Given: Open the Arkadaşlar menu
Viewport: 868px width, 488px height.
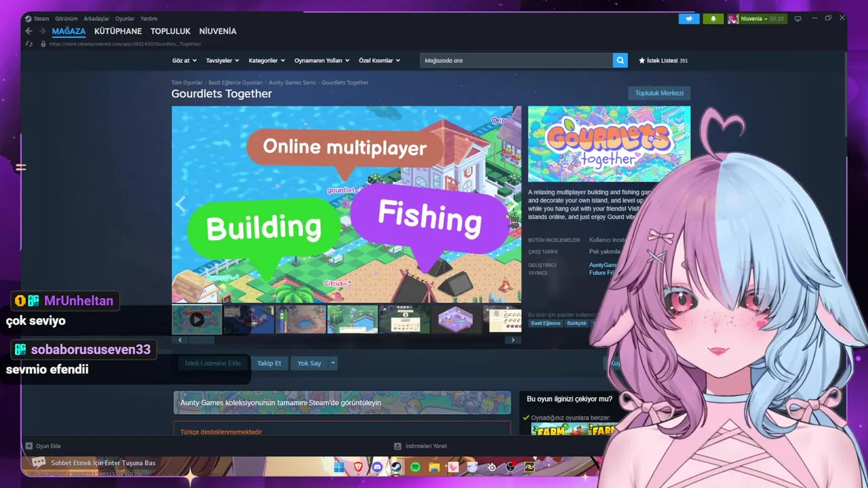Looking at the screenshot, I should click(96, 19).
